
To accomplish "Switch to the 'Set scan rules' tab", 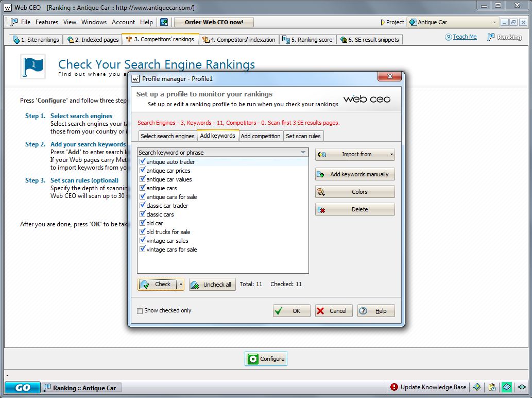I will (x=303, y=136).
